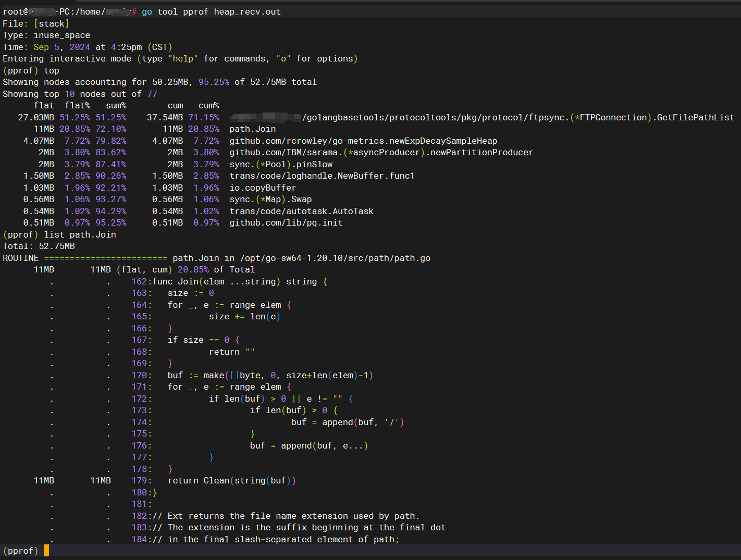741x560 pixels.
Task: Click the 'Type: inuse_space' line
Action: [x=46, y=35]
